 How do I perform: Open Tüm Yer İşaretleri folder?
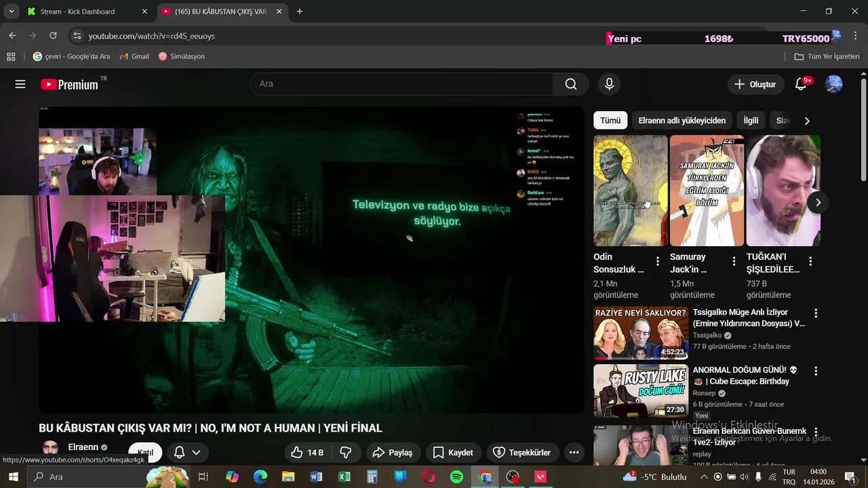(827, 56)
